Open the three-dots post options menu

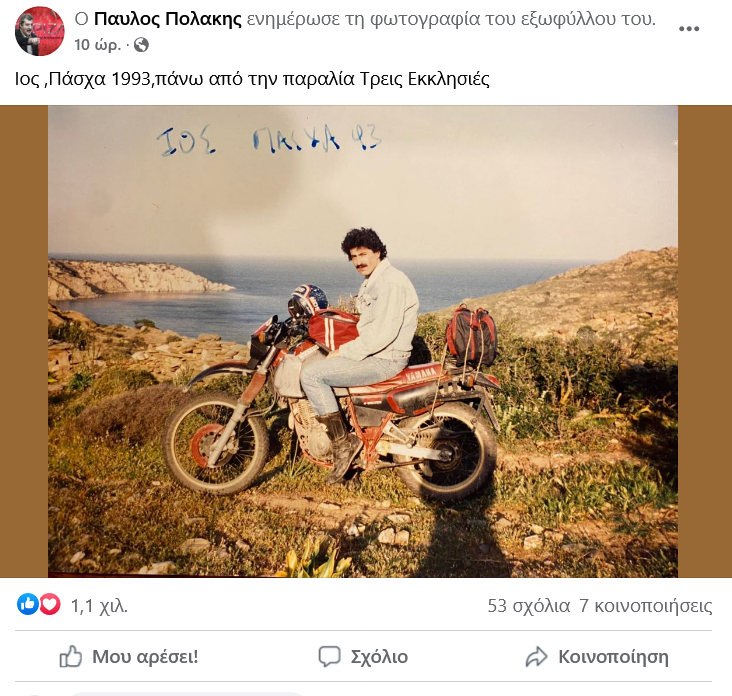(689, 29)
